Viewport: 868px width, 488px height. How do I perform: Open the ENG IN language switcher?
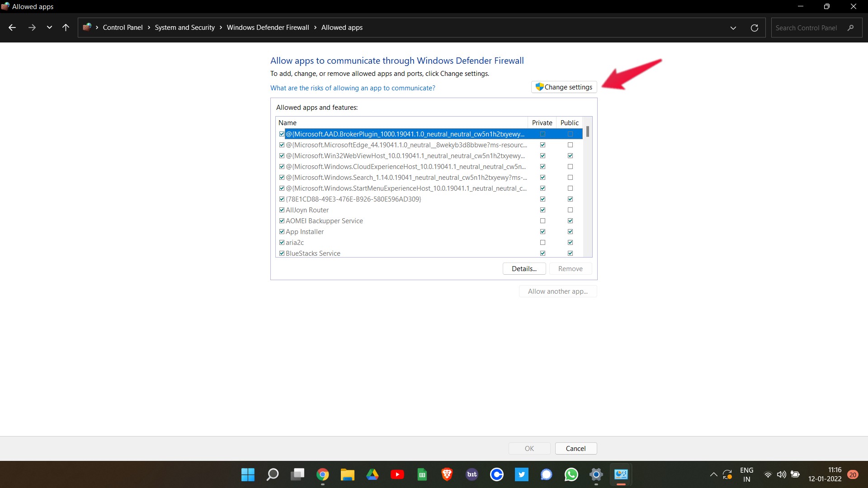(x=746, y=474)
